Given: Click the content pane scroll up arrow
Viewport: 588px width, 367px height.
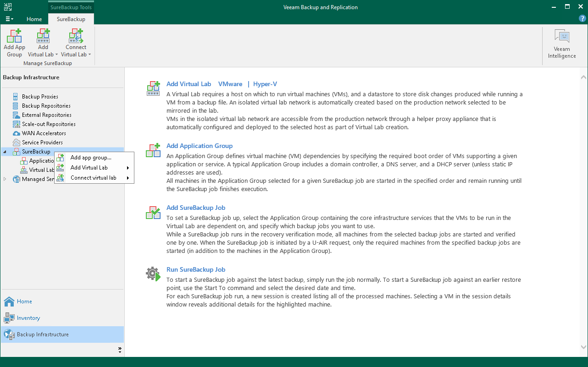Looking at the screenshot, I should pyautogui.click(x=583, y=77).
